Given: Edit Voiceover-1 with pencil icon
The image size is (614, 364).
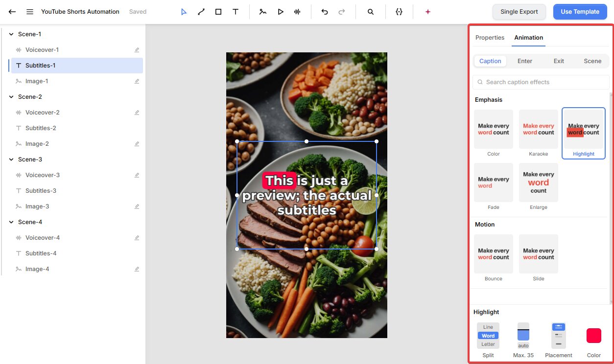Looking at the screenshot, I should 137,50.
